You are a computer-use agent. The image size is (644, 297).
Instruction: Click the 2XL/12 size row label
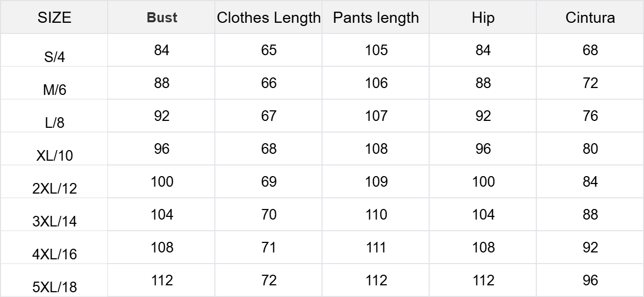pos(55,189)
